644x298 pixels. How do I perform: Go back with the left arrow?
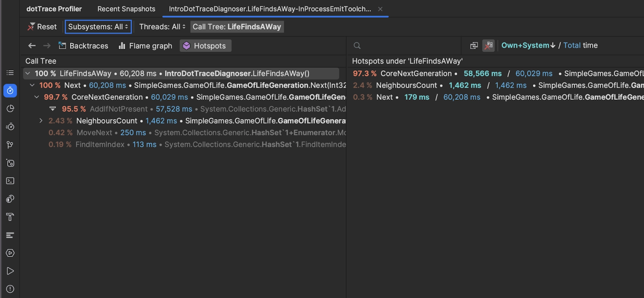coord(32,46)
